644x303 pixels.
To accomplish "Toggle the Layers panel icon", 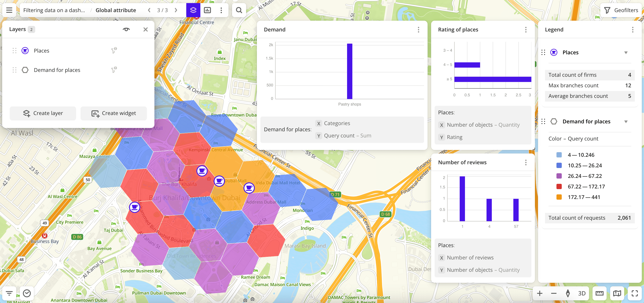I will pyautogui.click(x=193, y=10).
